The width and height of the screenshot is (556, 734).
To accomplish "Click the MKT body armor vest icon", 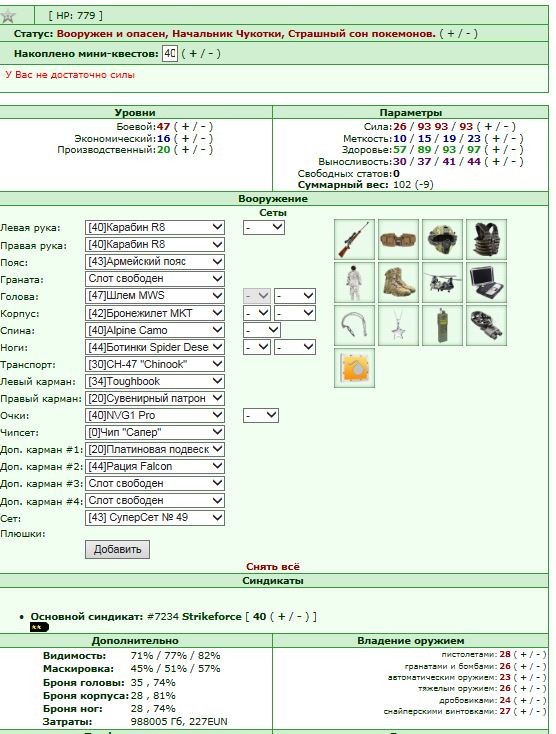I will [x=486, y=239].
